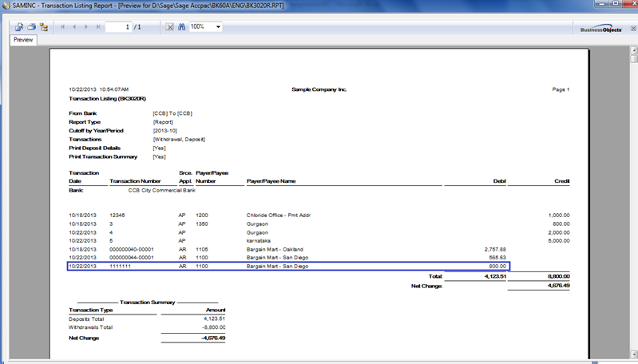Go to last page arrow
This screenshot has width=638, height=364.
coord(98,27)
